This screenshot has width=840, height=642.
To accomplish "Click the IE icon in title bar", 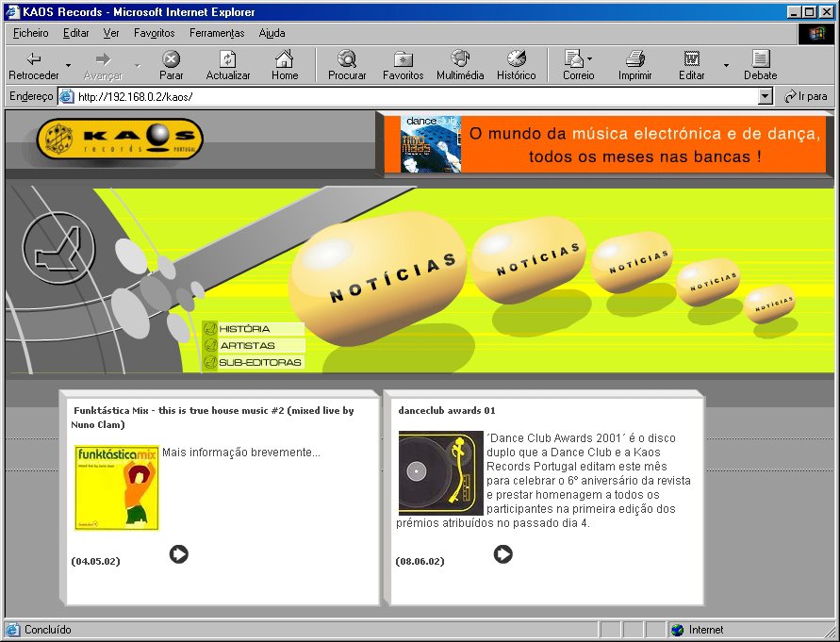I will click(x=13, y=12).
